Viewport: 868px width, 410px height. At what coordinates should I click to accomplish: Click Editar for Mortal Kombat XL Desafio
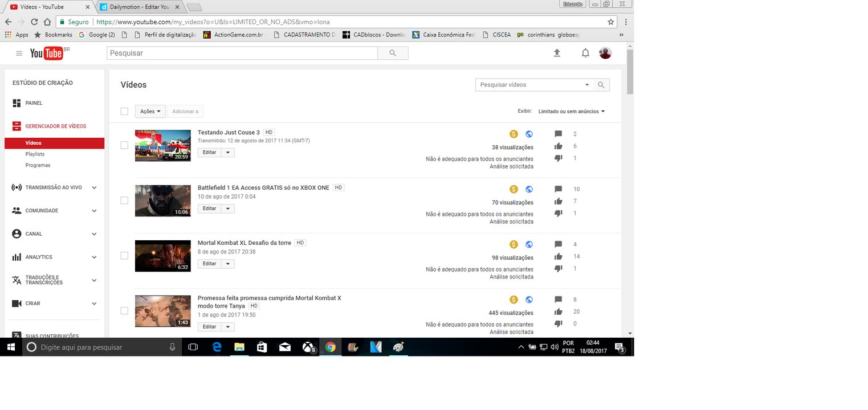tap(210, 264)
